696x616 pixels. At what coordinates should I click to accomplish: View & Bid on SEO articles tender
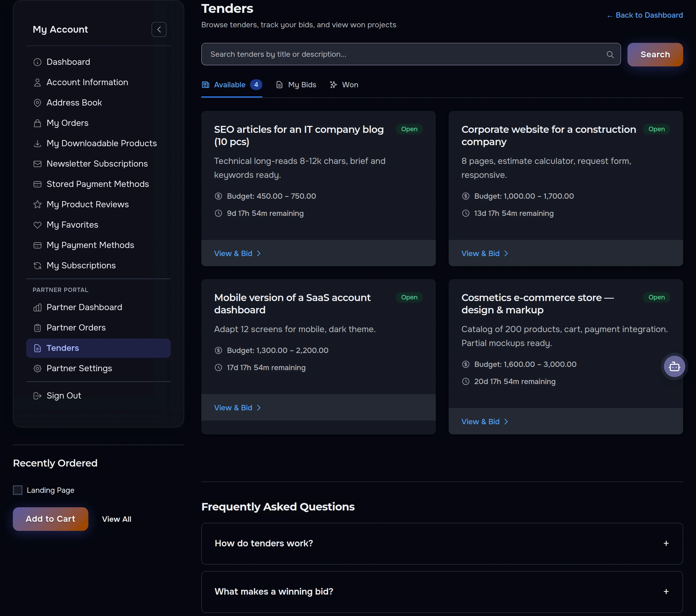(x=237, y=253)
